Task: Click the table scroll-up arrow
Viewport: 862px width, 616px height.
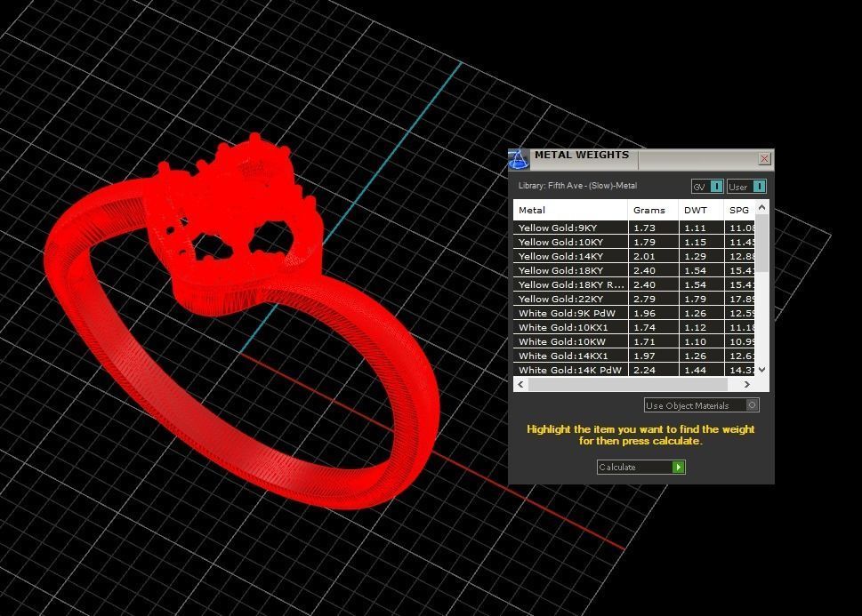Action: (762, 207)
